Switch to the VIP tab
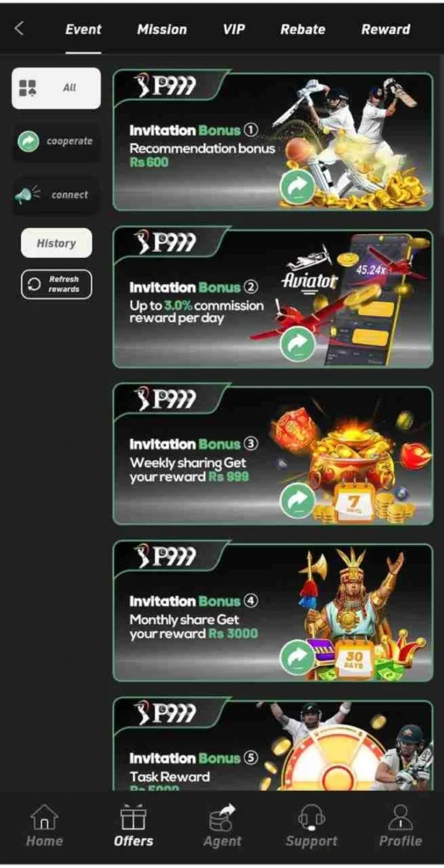Image resolution: width=444 pixels, height=868 pixels. click(234, 30)
